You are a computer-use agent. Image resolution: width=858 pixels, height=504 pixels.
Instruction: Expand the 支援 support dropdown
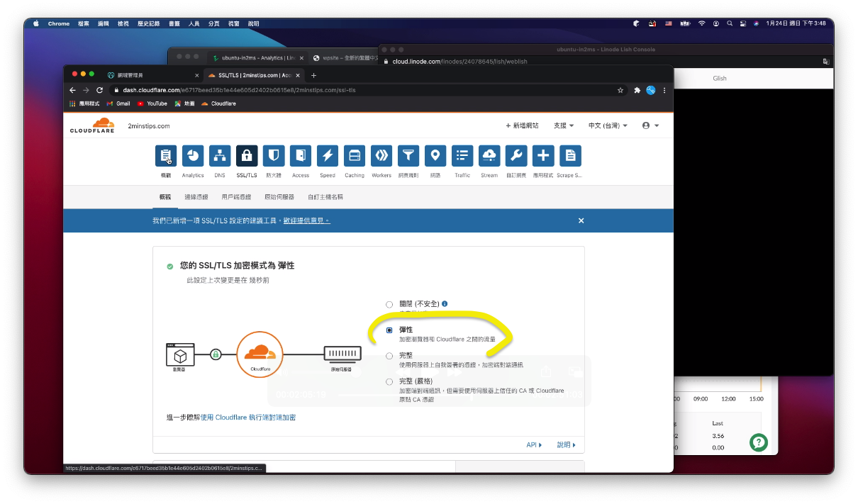pyautogui.click(x=564, y=125)
